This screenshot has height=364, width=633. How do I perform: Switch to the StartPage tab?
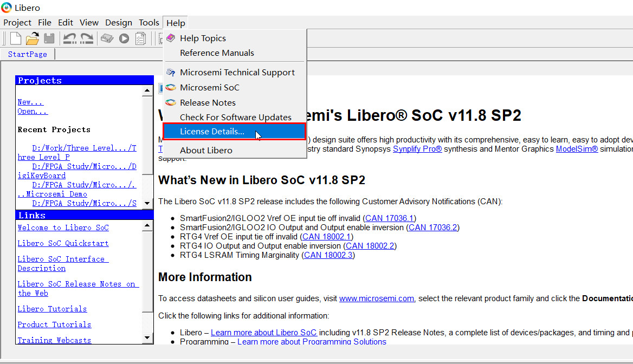pos(27,54)
